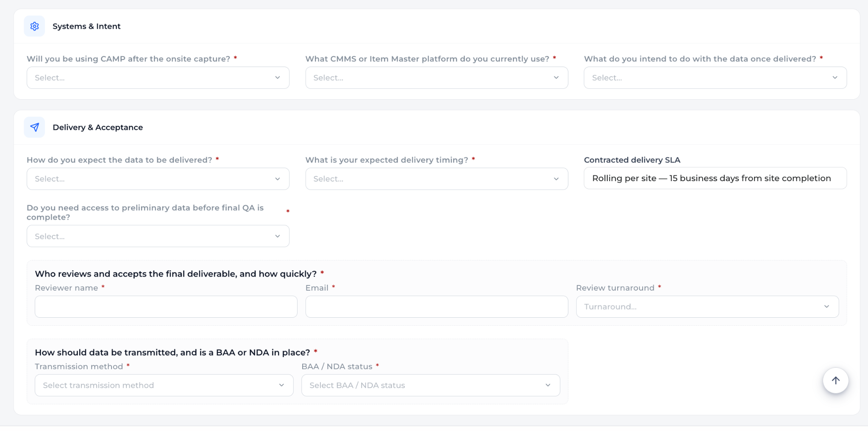Focus the Reviewer name input field

tap(166, 307)
